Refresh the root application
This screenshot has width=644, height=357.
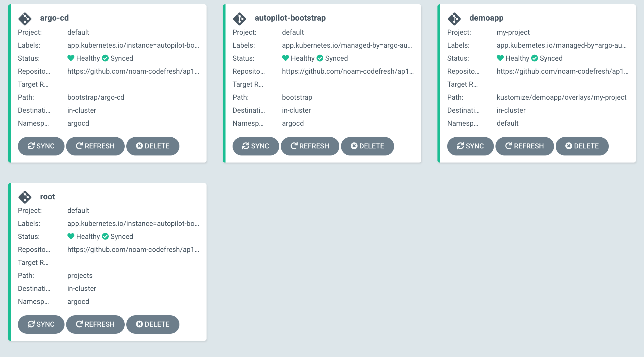point(95,324)
